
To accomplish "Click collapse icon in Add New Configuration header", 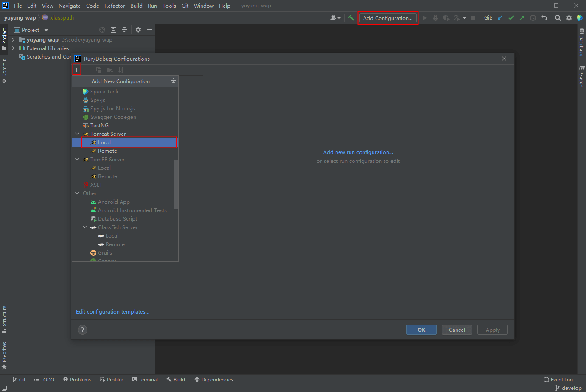I will (x=173, y=81).
